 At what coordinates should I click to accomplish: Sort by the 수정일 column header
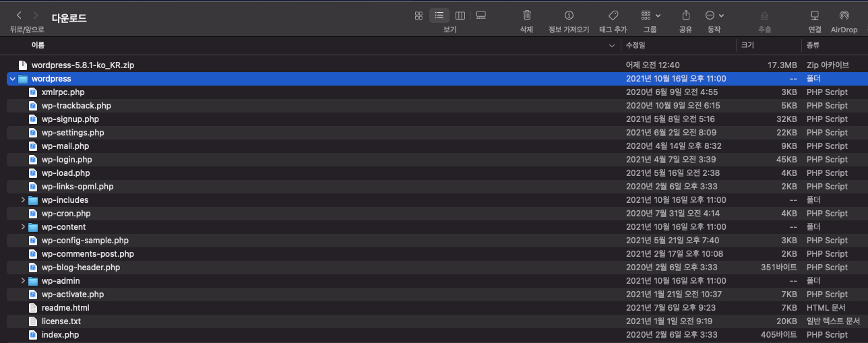[635, 45]
